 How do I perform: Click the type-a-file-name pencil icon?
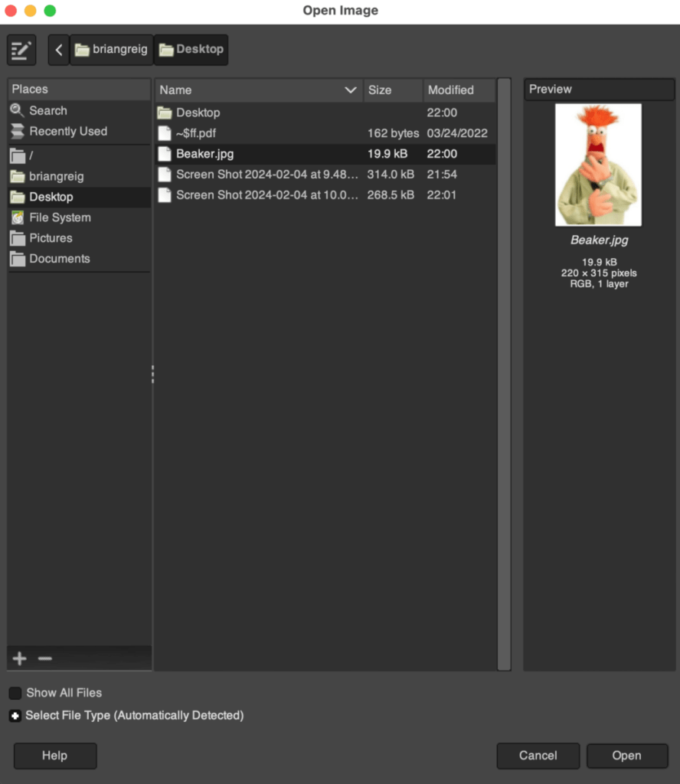click(x=21, y=51)
